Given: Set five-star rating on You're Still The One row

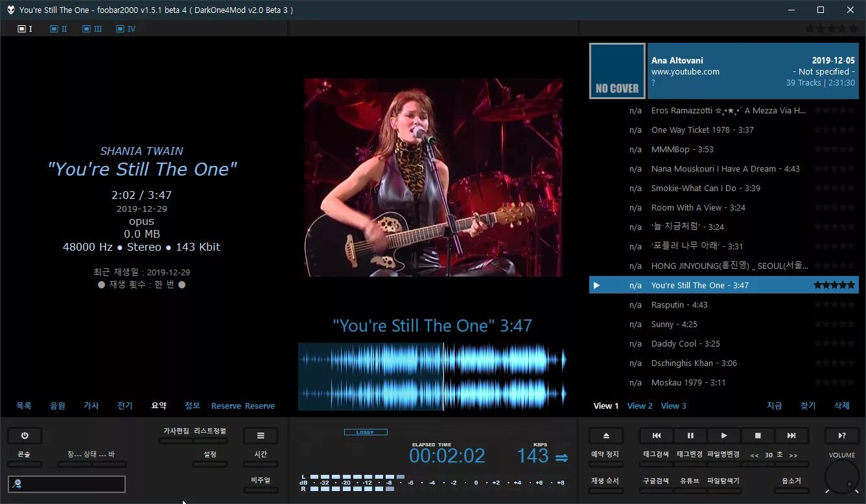Looking at the screenshot, I should click(834, 285).
